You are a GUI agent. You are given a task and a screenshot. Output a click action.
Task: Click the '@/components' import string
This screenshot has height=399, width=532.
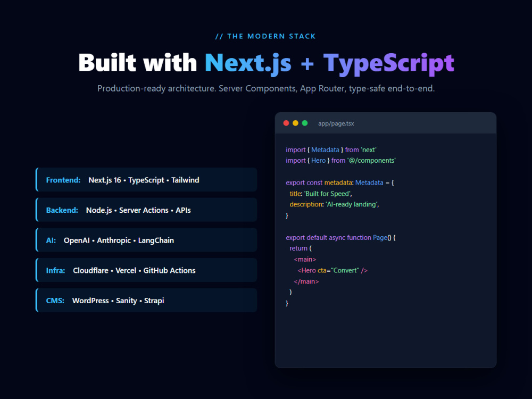371,161
